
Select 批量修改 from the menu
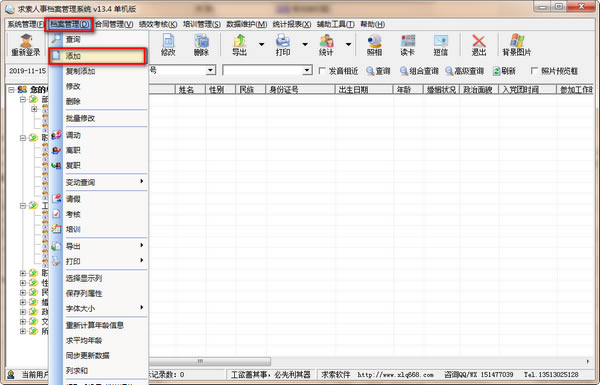click(x=98, y=118)
